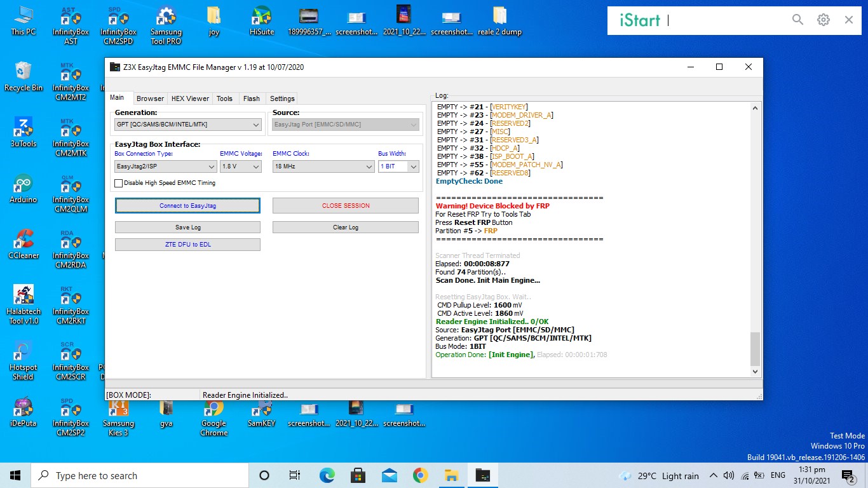
Task: Open the Flash tab
Action: pos(252,98)
